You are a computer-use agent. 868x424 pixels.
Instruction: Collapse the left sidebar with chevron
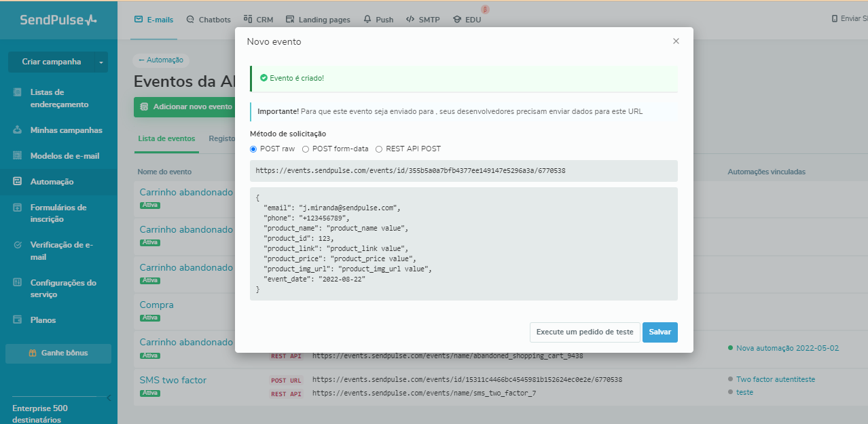pyautogui.click(x=109, y=398)
